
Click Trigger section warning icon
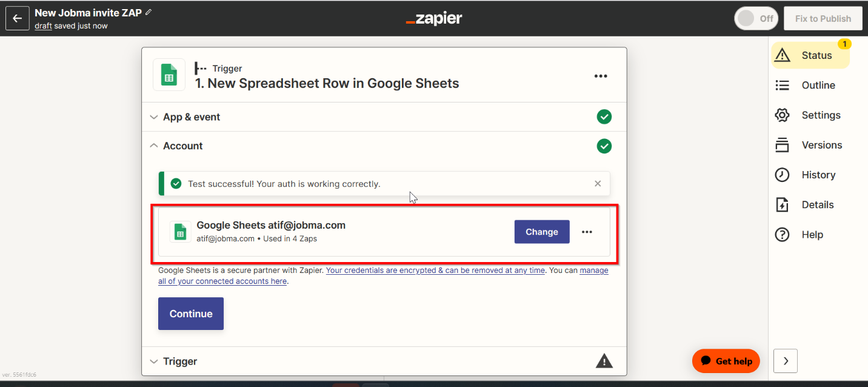pyautogui.click(x=604, y=361)
